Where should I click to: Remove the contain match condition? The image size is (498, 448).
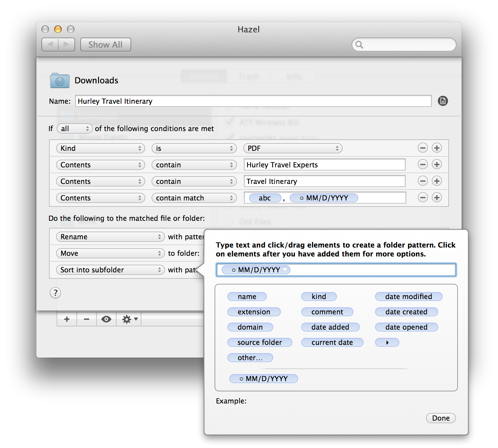pyautogui.click(x=423, y=198)
